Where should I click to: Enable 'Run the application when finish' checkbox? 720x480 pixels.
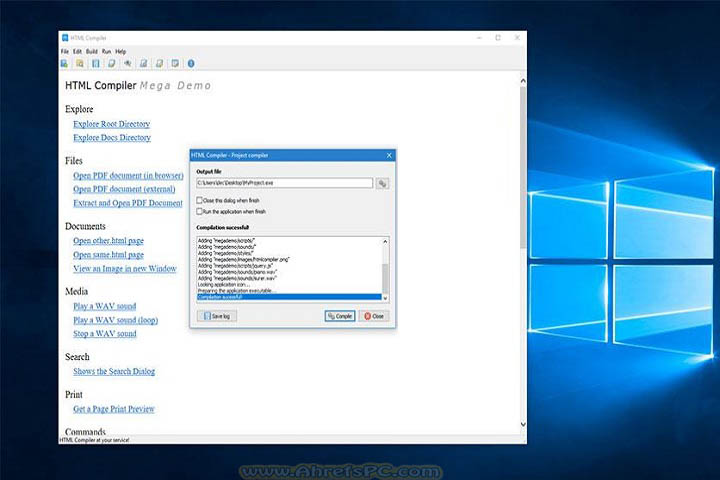tap(199, 211)
